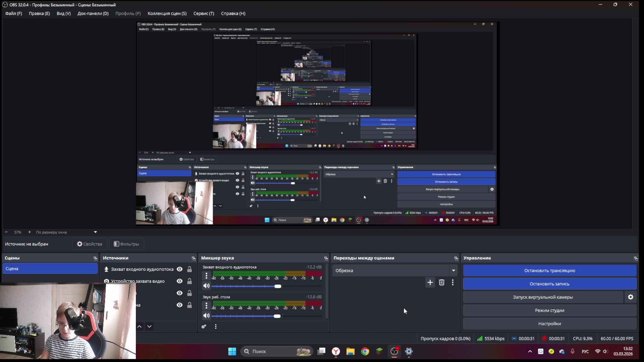Open virtual camera settings gear icon
The height and width of the screenshot is (362, 644).
(631, 297)
